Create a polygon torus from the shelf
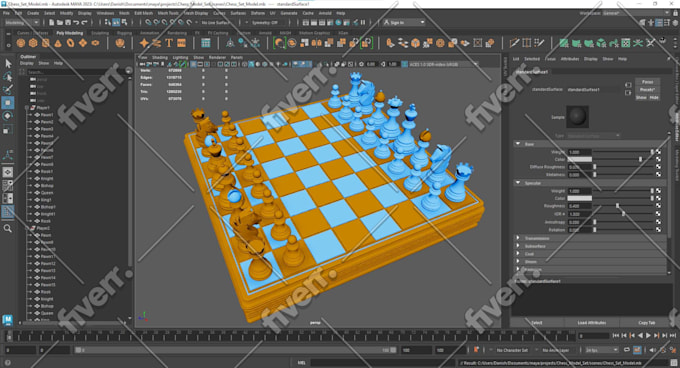The image size is (680, 368). pos(70,43)
